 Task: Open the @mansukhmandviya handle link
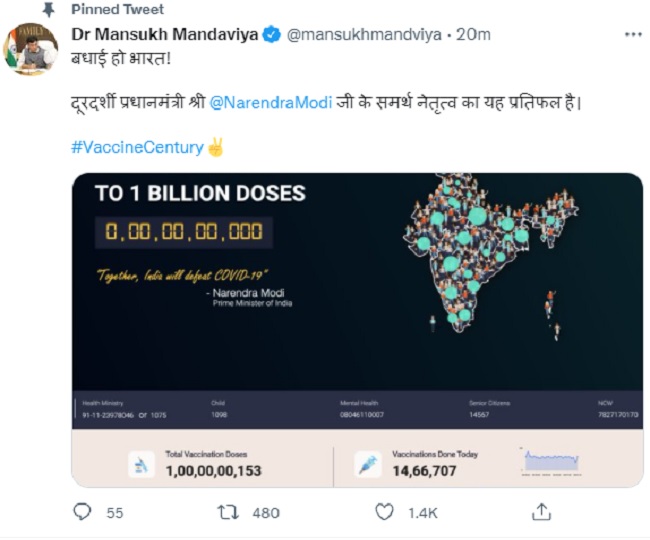pyautogui.click(x=364, y=34)
